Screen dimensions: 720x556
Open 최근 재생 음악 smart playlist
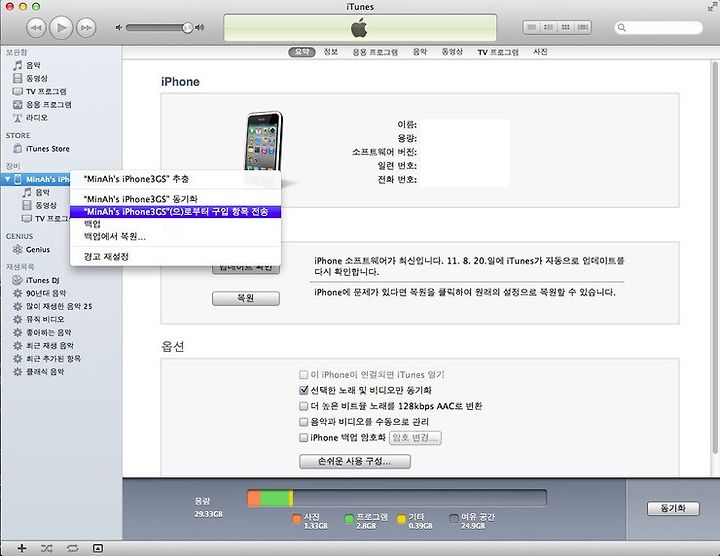43,345
